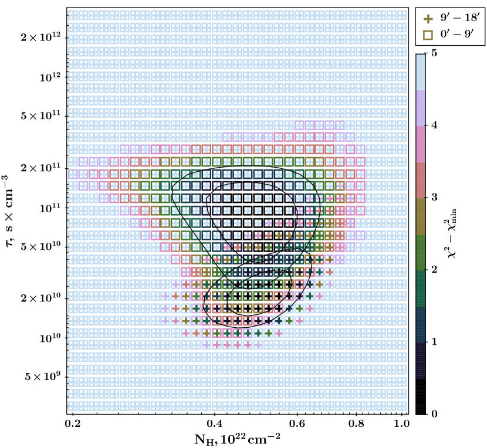Click the x-axis tick label 0.6
Image resolution: width=487 pixels, height=448 pixels.
pos(297,424)
